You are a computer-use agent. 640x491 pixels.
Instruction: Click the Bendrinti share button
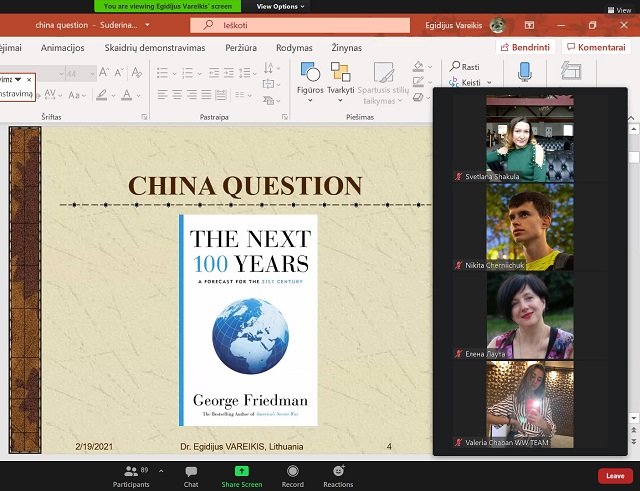(525, 47)
